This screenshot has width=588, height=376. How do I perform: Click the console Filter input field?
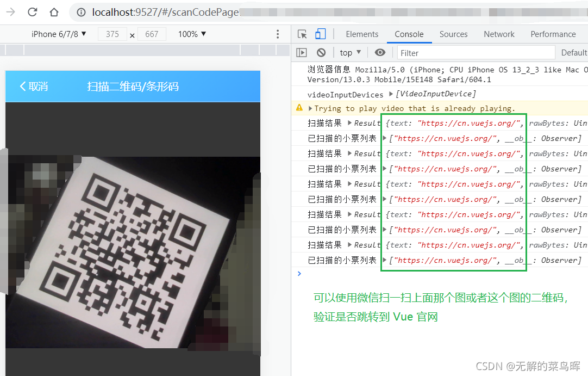click(x=476, y=53)
